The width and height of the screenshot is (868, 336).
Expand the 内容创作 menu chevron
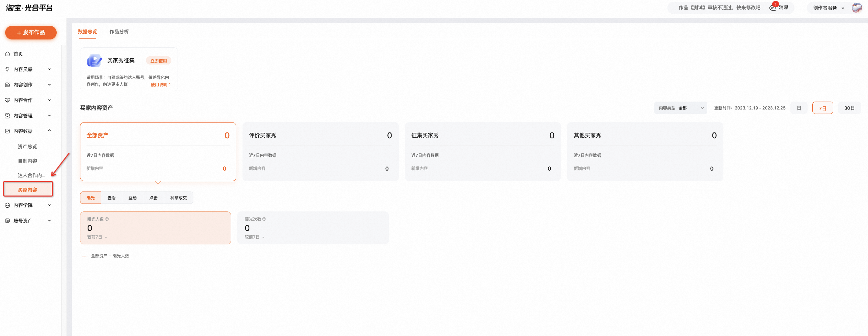pos(49,85)
